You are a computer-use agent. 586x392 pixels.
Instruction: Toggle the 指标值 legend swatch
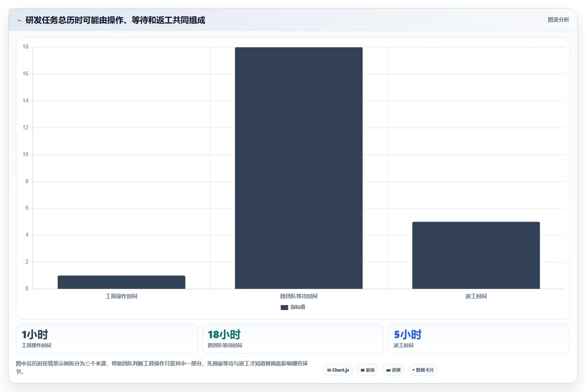(x=284, y=308)
